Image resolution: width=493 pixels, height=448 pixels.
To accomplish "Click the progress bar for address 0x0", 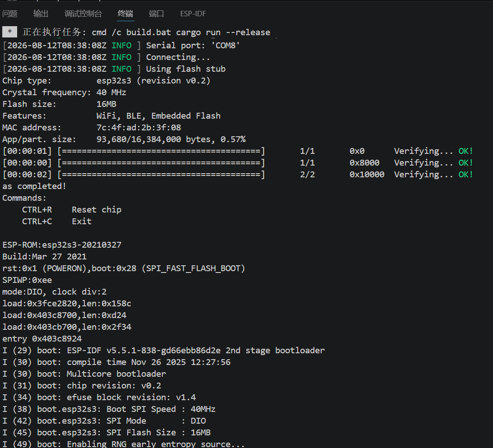I will click(161, 151).
